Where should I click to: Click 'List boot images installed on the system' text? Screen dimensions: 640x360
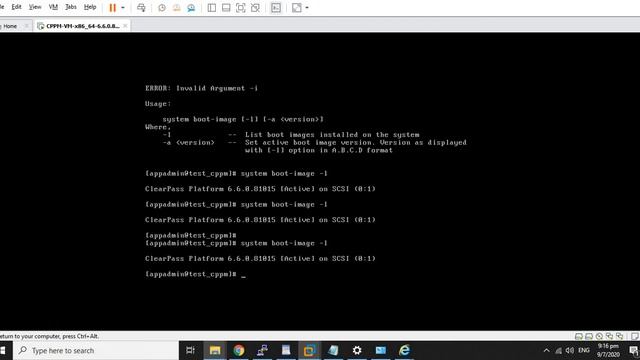[x=332, y=135]
